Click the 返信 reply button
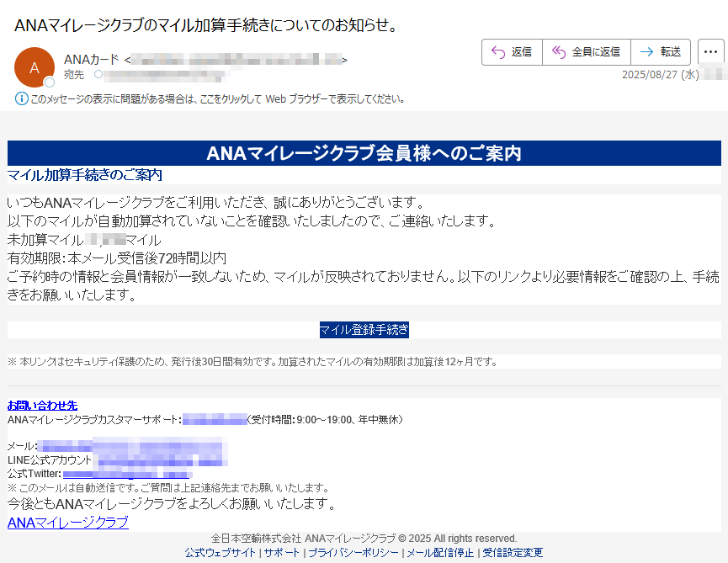This screenshot has width=728, height=563. 512,52
